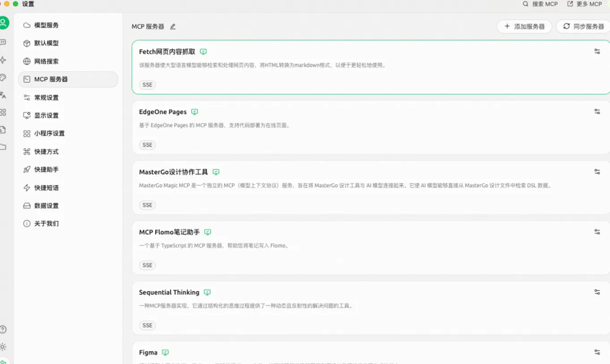
Task: Click the MCP Flomo description about TypeScript
Action: [x=214, y=246]
